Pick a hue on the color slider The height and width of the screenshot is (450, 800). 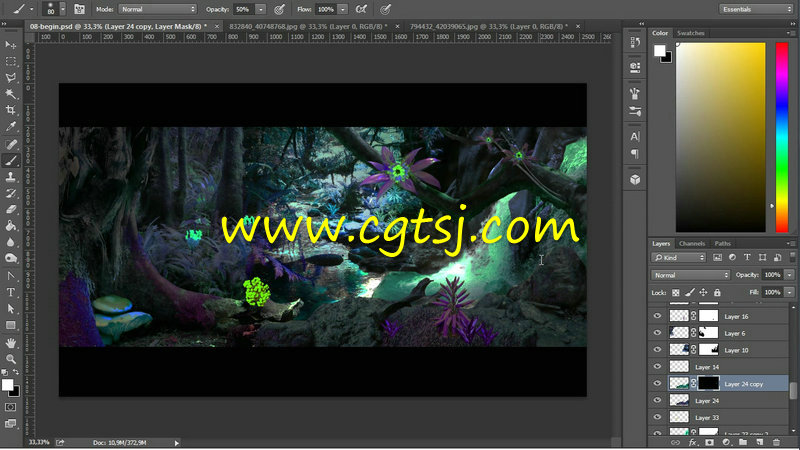pos(782,137)
